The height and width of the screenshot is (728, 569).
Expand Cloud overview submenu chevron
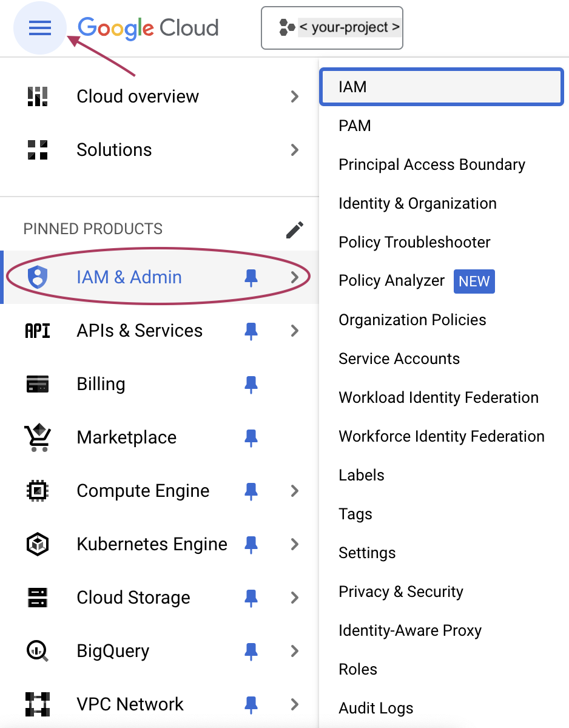pyautogui.click(x=295, y=96)
